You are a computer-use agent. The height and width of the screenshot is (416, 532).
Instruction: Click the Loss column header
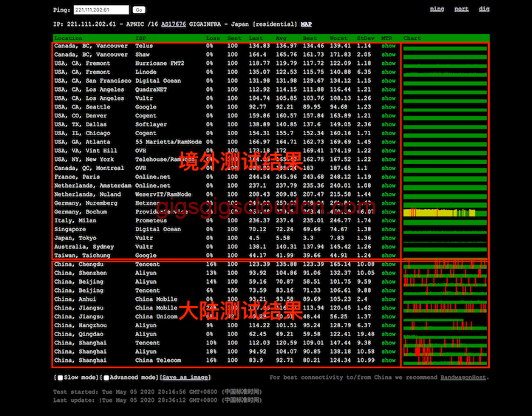click(x=213, y=38)
